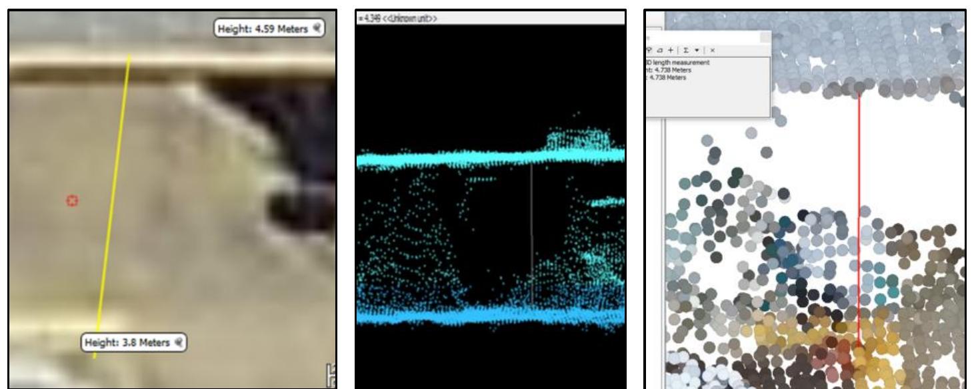This screenshot has height=389, width=980.
Task: Click the red crosshair marker in the imagery panel
Action: [x=73, y=200]
